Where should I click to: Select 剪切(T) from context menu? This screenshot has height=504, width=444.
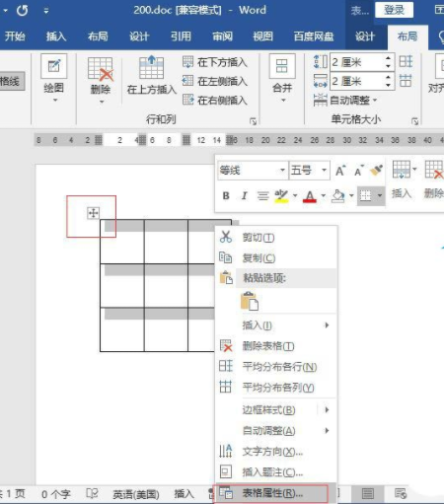(x=276, y=238)
